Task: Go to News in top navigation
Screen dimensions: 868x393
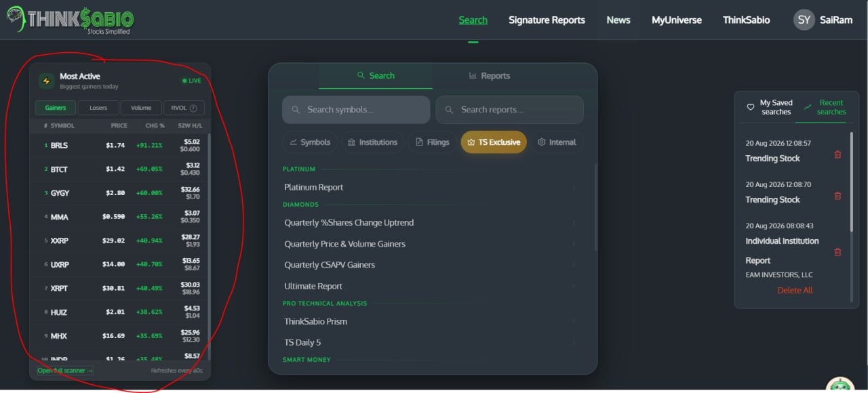Action: click(618, 20)
